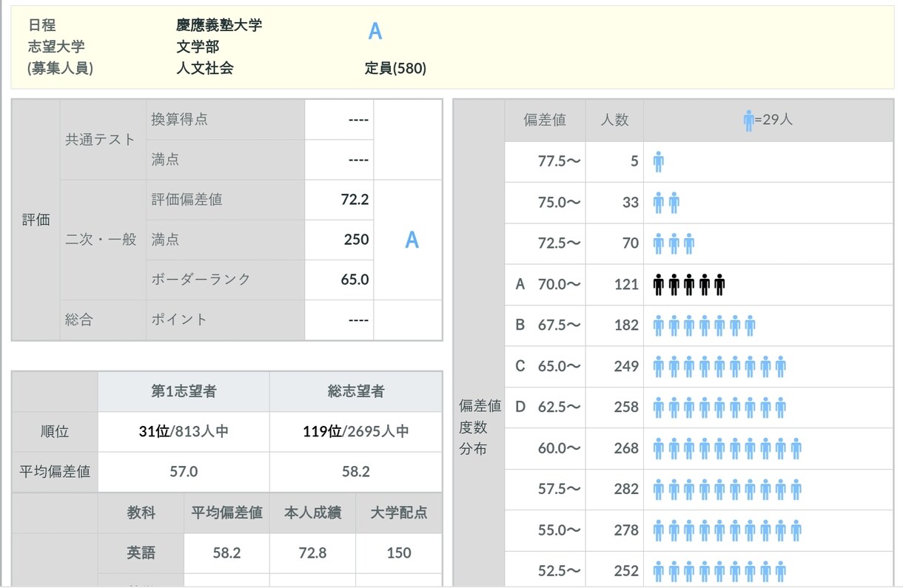Click the 英語 大学配点 value 150
903x588 pixels.
coord(399,553)
